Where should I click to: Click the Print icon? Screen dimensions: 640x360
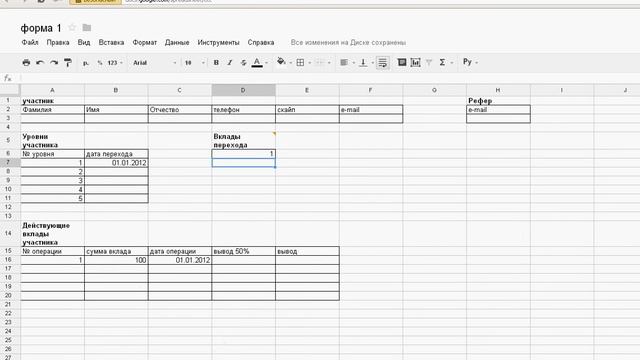[26, 62]
